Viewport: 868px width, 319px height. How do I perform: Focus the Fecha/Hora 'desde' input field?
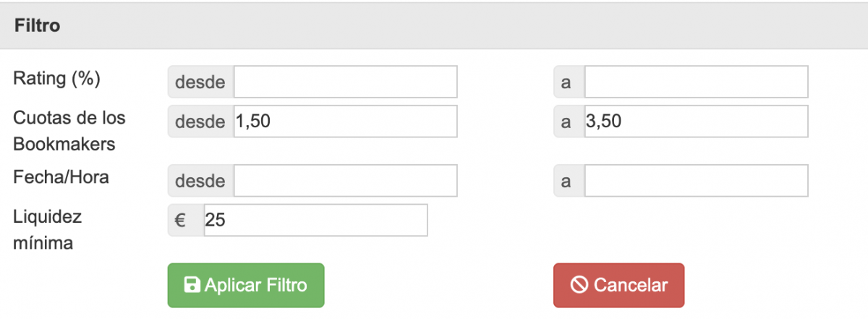(345, 181)
